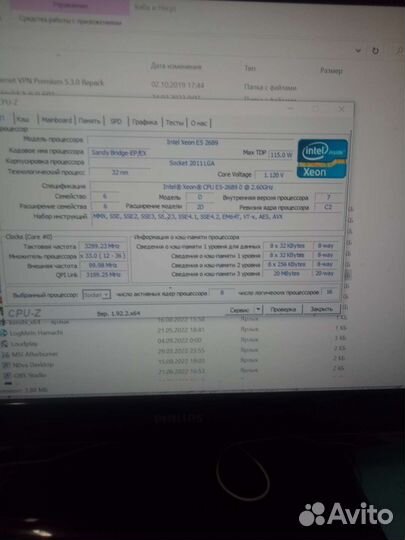The width and height of the screenshot is (405, 540).
Task: Sort by Дата изменения column in Explorer
Action: point(176,66)
